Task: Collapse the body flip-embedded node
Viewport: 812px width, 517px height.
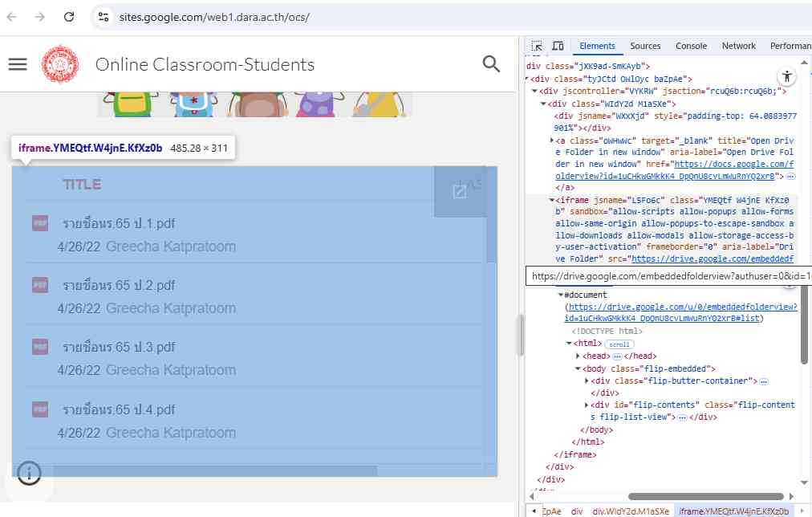Action: click(579, 368)
